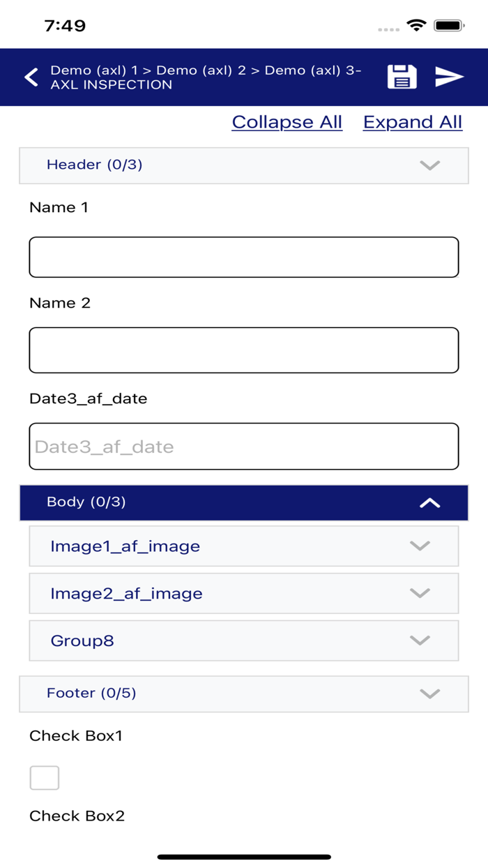Tap the submit paper-plane icon
The width and height of the screenshot is (488, 868).
449,77
